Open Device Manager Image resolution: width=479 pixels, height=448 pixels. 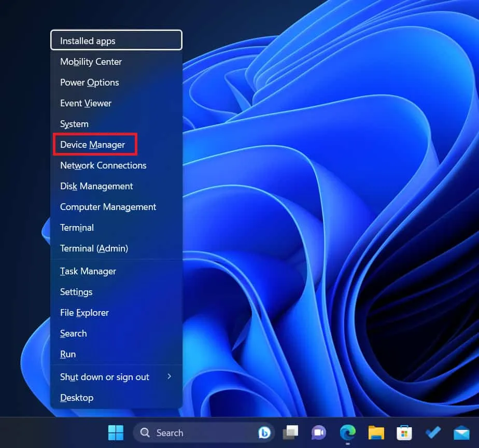click(x=117, y=145)
